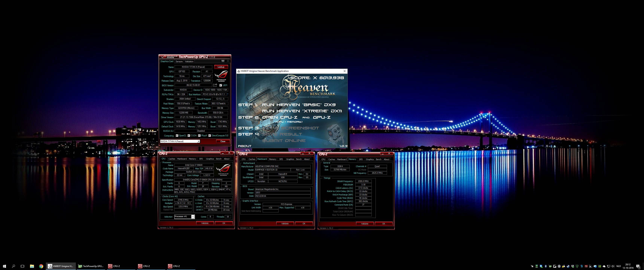
Task: Click the NB Frequency value 2625.0 MHz
Action: click(377, 173)
